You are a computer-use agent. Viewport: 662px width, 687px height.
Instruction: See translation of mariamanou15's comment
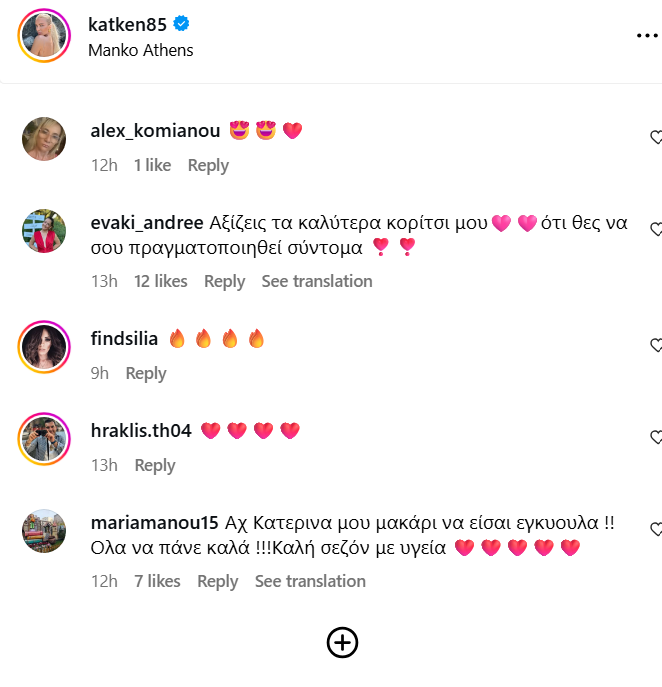[x=310, y=581]
